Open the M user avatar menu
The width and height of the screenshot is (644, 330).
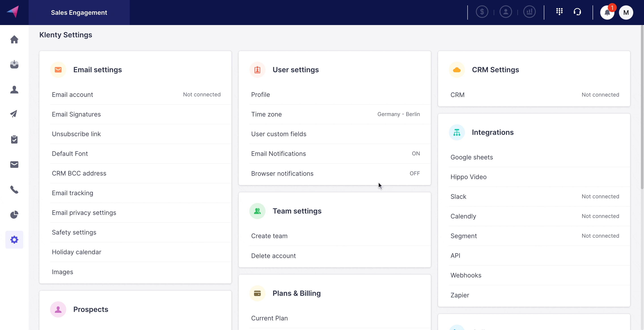click(x=626, y=13)
